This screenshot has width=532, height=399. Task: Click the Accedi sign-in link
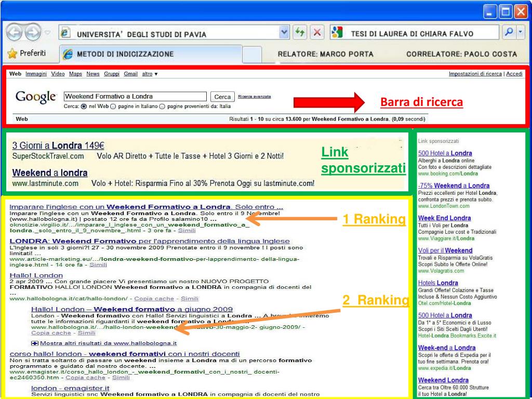514,74
